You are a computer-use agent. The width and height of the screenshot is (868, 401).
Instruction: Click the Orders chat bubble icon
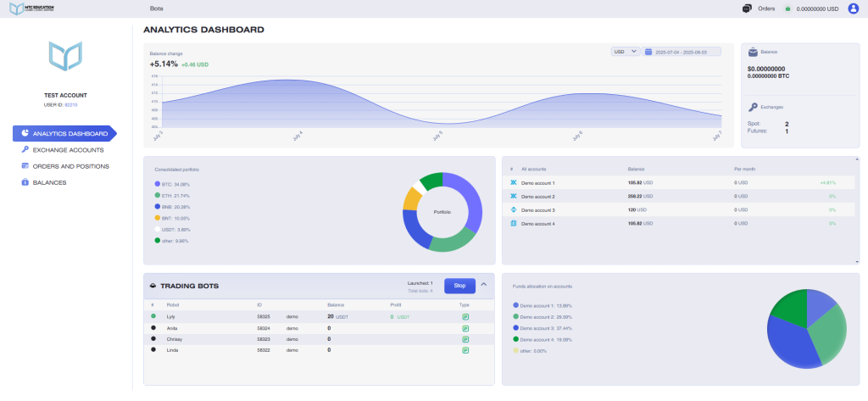pyautogui.click(x=746, y=8)
